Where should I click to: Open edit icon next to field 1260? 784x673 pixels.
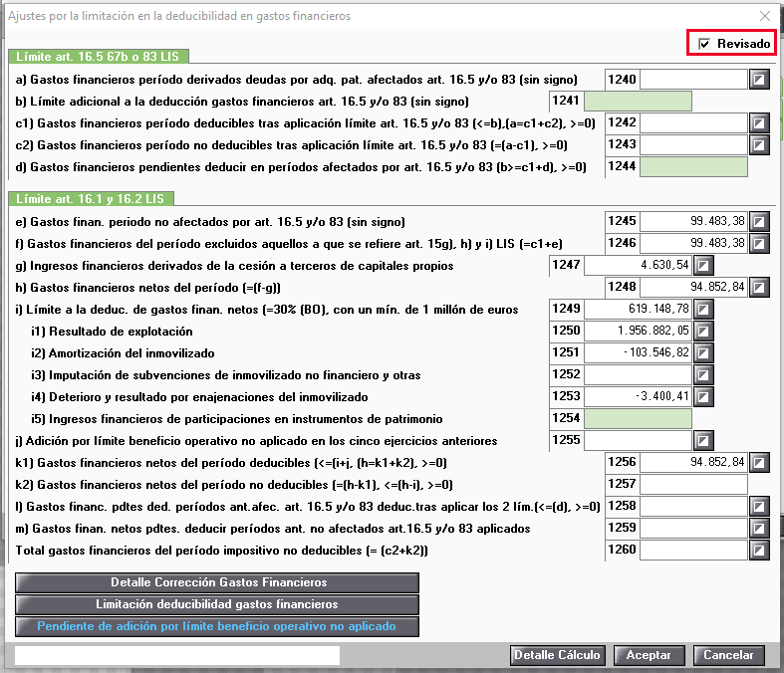pyautogui.click(x=759, y=551)
